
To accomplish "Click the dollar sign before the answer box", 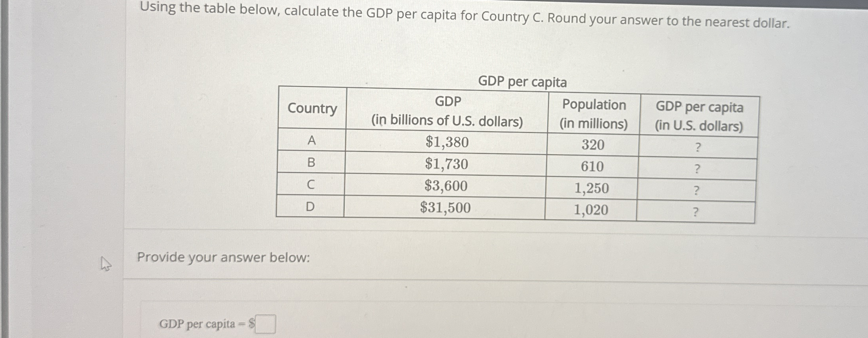I will tap(251, 324).
